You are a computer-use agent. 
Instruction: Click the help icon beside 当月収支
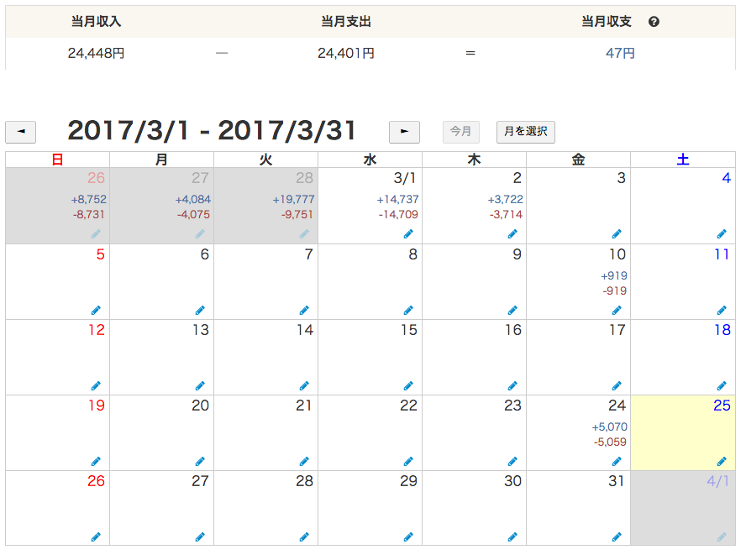pos(654,22)
